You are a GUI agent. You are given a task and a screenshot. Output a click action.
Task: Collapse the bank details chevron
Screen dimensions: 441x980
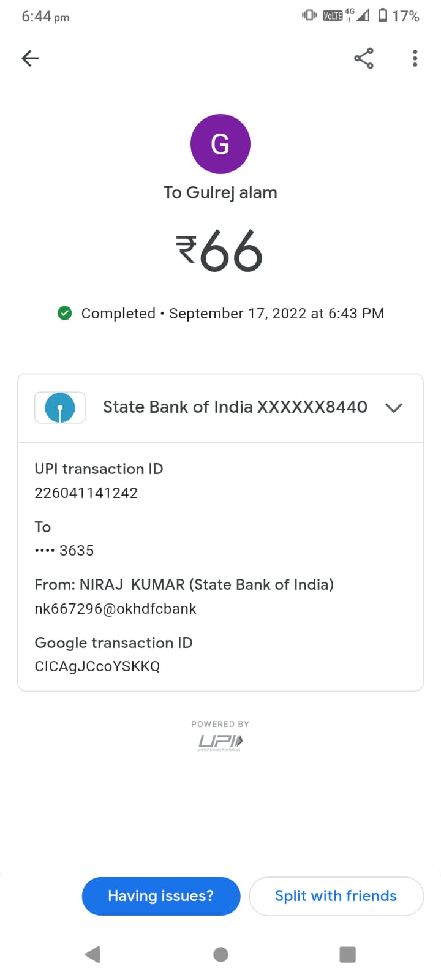[x=394, y=408]
